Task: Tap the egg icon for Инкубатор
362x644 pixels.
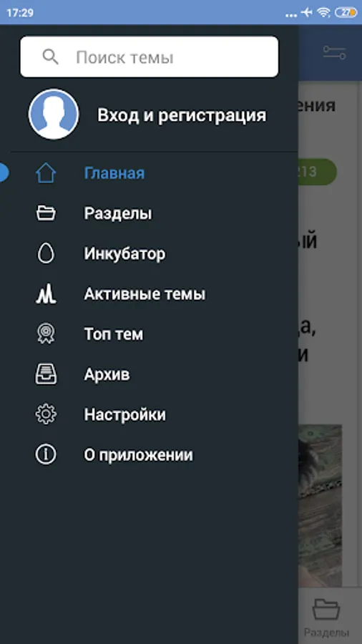Action: point(46,253)
